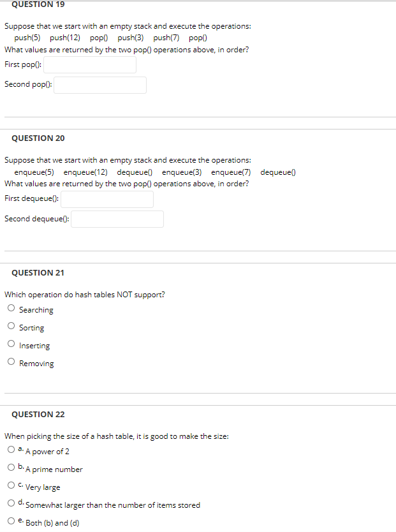Select option 'A power of 2'
Screen dimensions: 396x532
(x=11, y=449)
